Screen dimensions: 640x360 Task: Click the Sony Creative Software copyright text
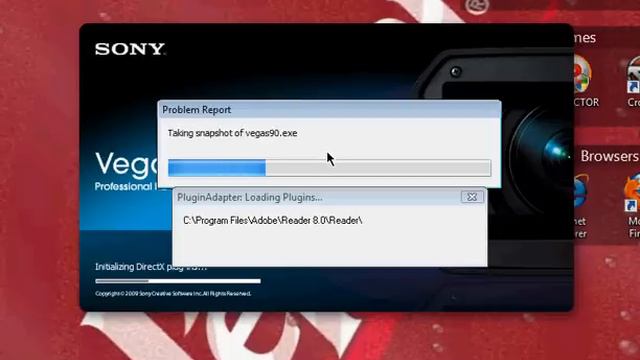tap(173, 293)
